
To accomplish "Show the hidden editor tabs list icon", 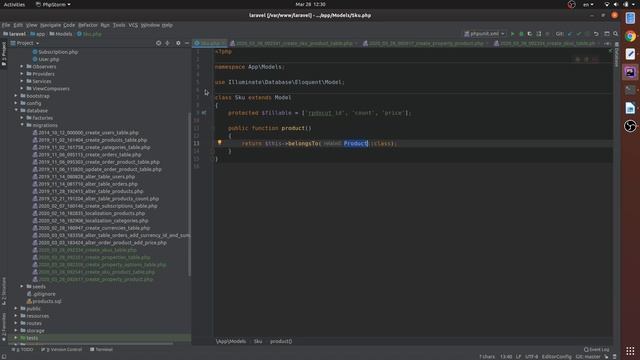I will coord(607,43).
